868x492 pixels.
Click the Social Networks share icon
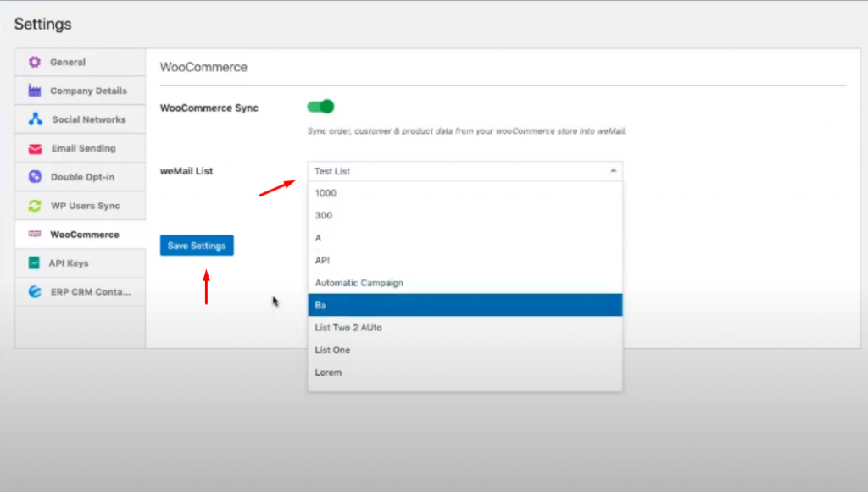click(36, 119)
